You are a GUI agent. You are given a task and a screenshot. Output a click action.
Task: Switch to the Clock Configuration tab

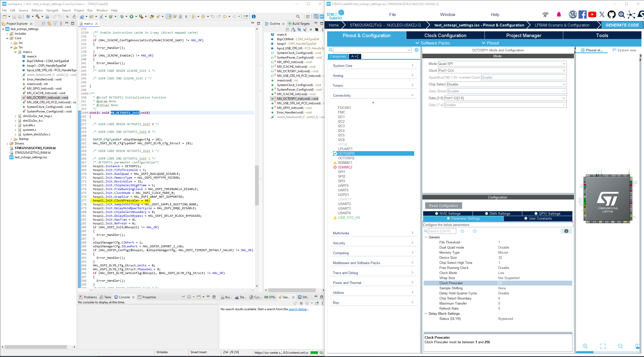[x=445, y=35]
